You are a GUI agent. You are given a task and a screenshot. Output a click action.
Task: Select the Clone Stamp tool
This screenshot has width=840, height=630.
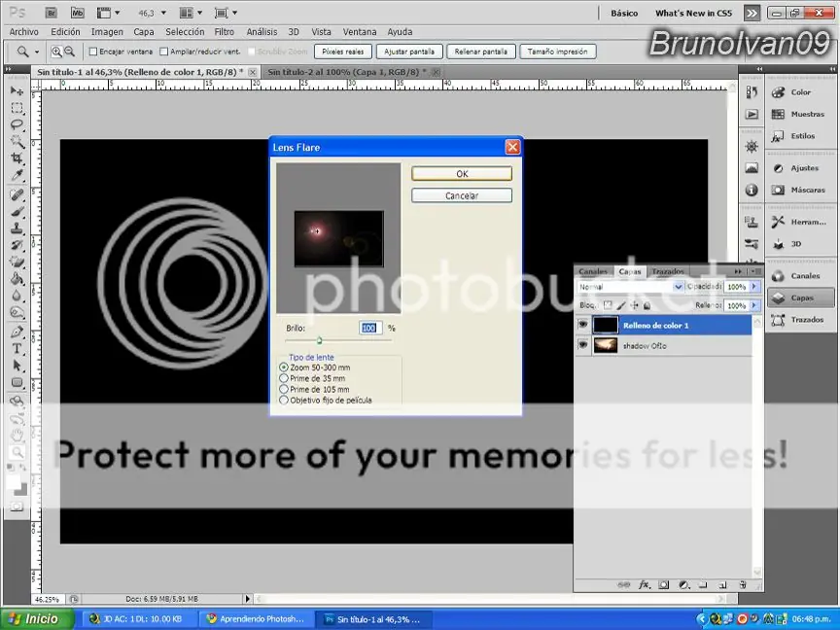click(x=17, y=227)
